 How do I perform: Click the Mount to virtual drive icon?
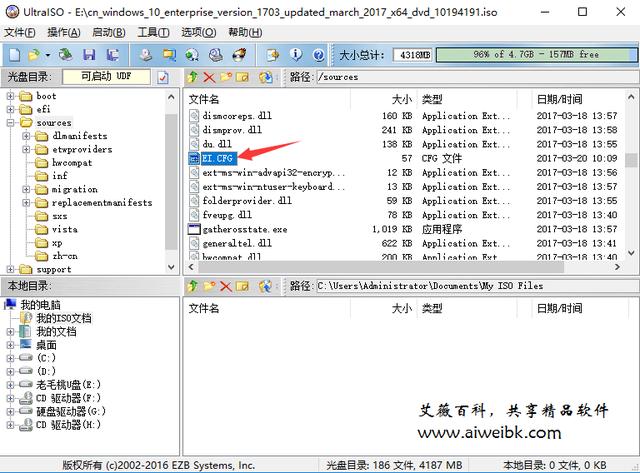192,54
